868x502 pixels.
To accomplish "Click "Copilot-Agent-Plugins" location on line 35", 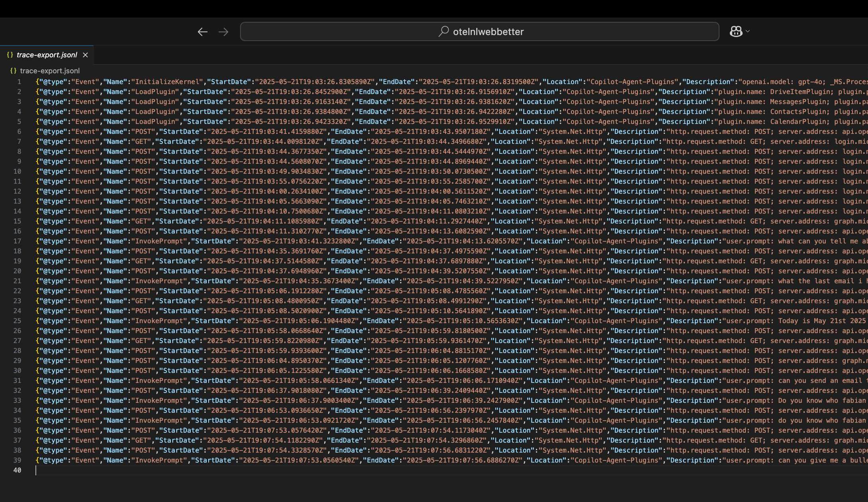I will pyautogui.click(x=616, y=420).
